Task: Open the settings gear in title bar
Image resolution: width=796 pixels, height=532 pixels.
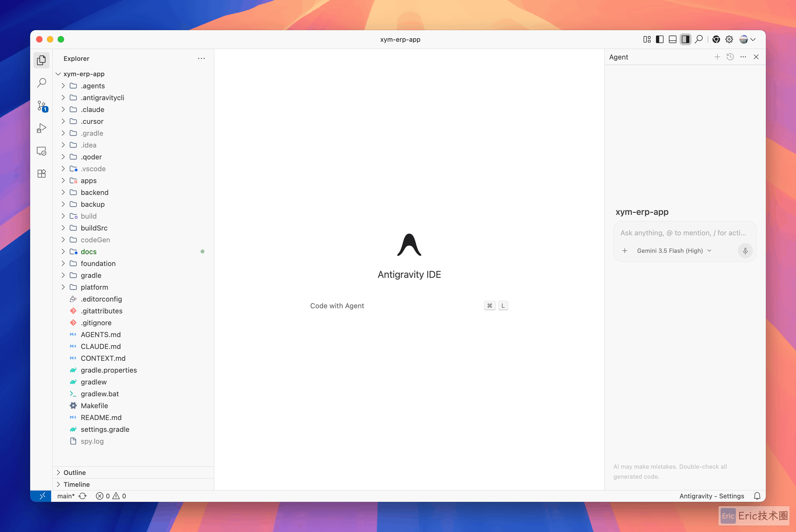Action: click(x=729, y=39)
